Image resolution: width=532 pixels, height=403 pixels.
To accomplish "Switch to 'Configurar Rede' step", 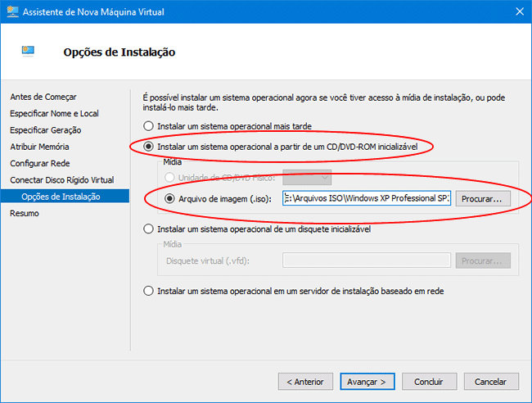I will pyautogui.click(x=38, y=163).
